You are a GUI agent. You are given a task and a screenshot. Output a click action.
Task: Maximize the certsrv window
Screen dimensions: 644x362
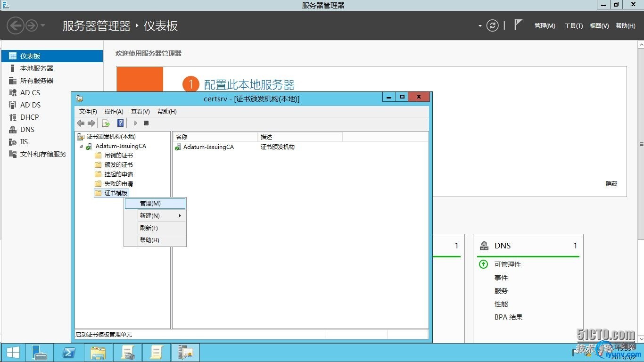click(x=402, y=97)
